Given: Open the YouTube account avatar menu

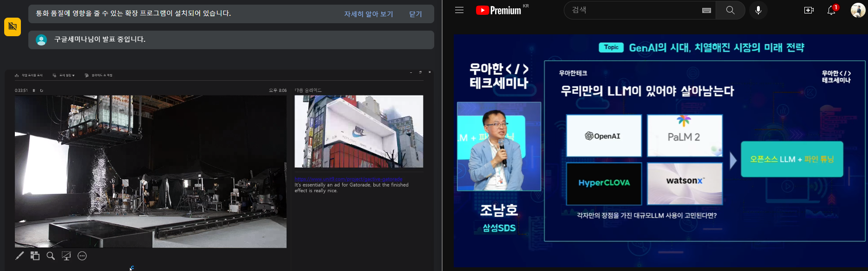Looking at the screenshot, I should click(x=858, y=10).
